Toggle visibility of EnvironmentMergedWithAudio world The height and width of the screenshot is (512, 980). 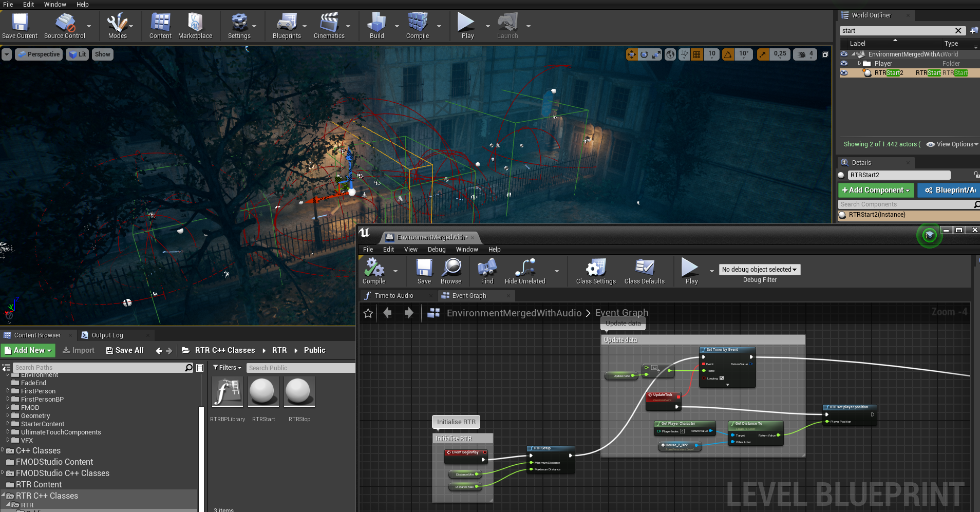coord(844,54)
